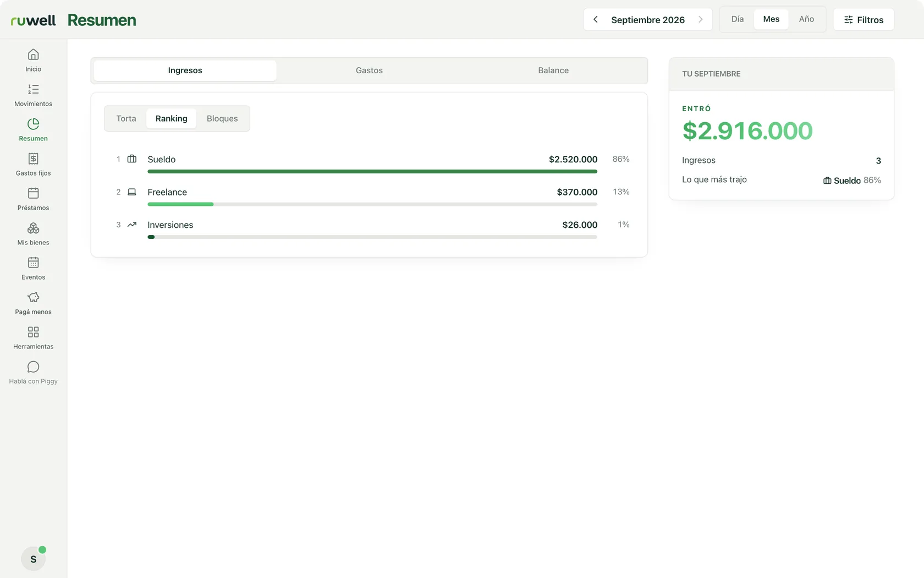Click the user avatar S
Viewport: 924px width, 578px height.
[x=33, y=559]
